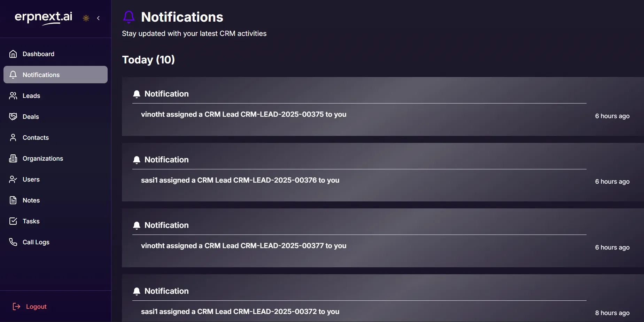644x322 pixels.
Task: Toggle the light/dark theme sun icon
Action: point(86,18)
